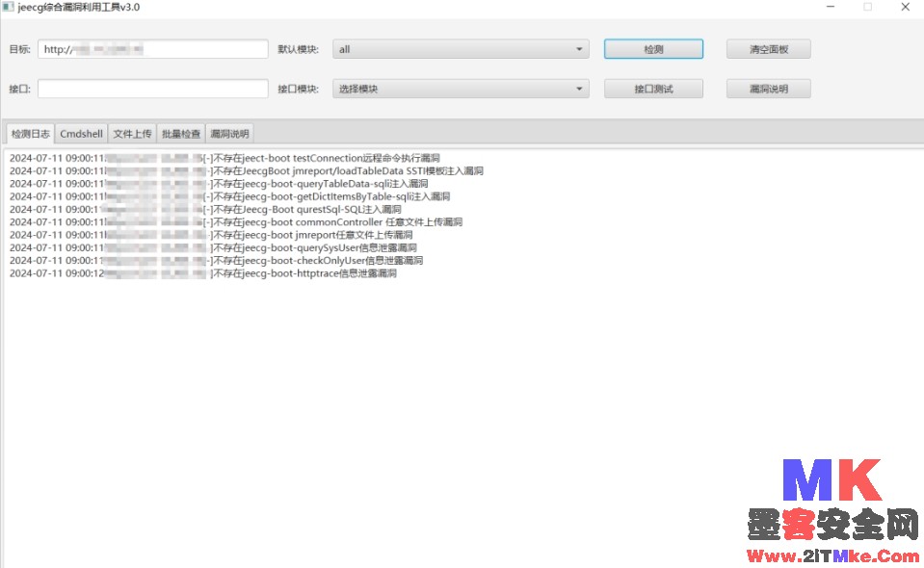Open the 漏洞说明 tab
This screenshot has width=924, height=568.
tap(230, 134)
